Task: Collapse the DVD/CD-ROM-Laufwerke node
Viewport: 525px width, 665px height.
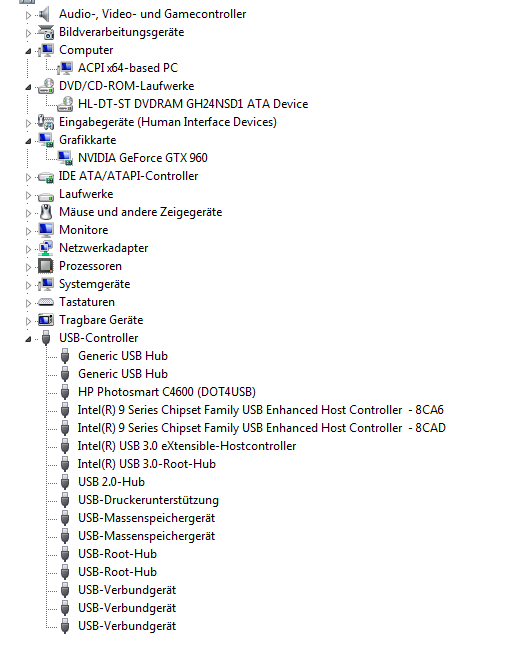Action: [28, 87]
